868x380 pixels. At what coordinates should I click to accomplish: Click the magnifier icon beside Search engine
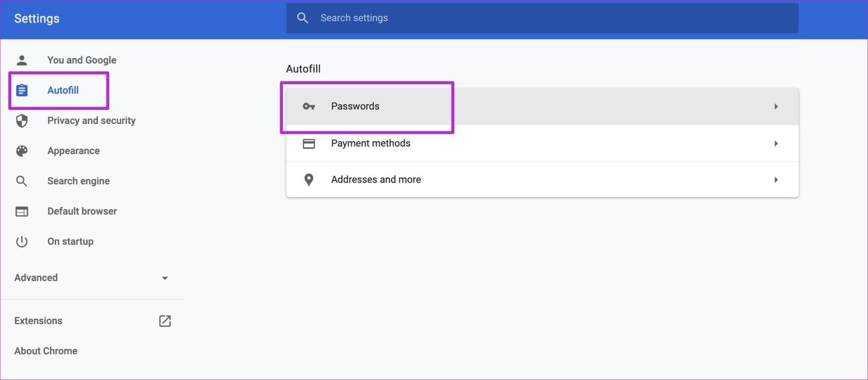[x=22, y=181]
